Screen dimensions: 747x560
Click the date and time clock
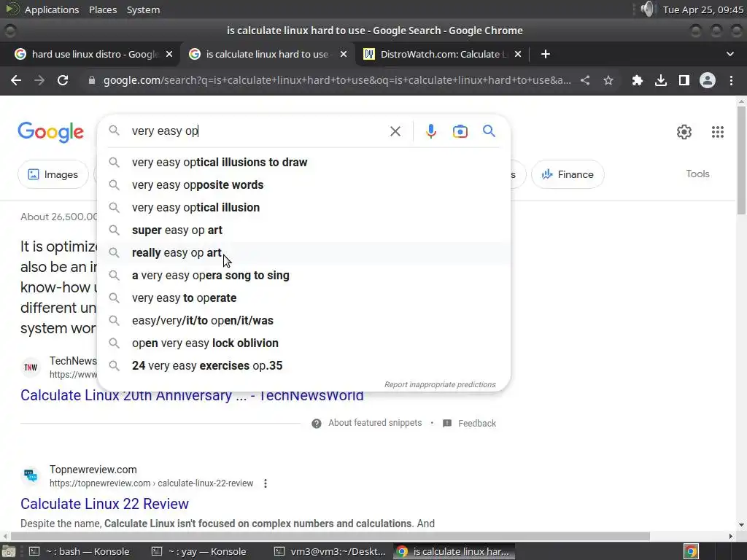(x=703, y=9)
